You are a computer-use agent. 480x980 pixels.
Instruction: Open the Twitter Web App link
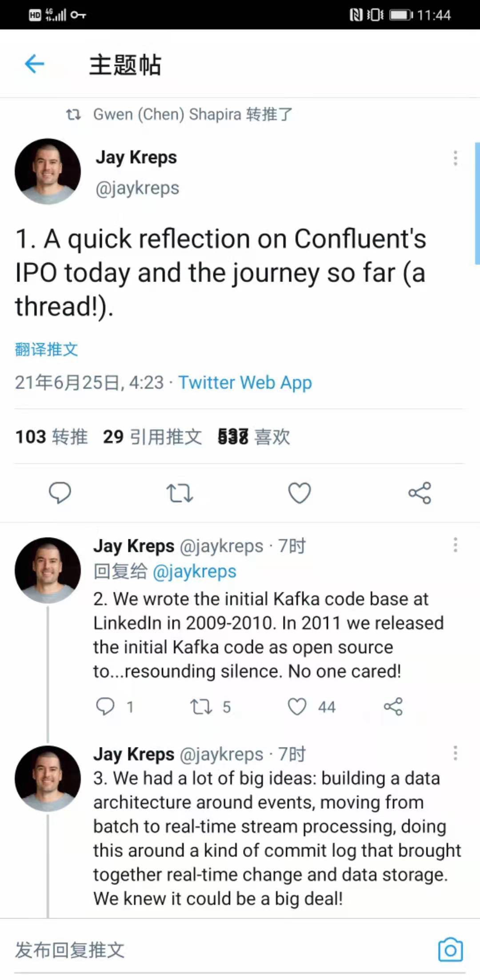pyautogui.click(x=245, y=382)
